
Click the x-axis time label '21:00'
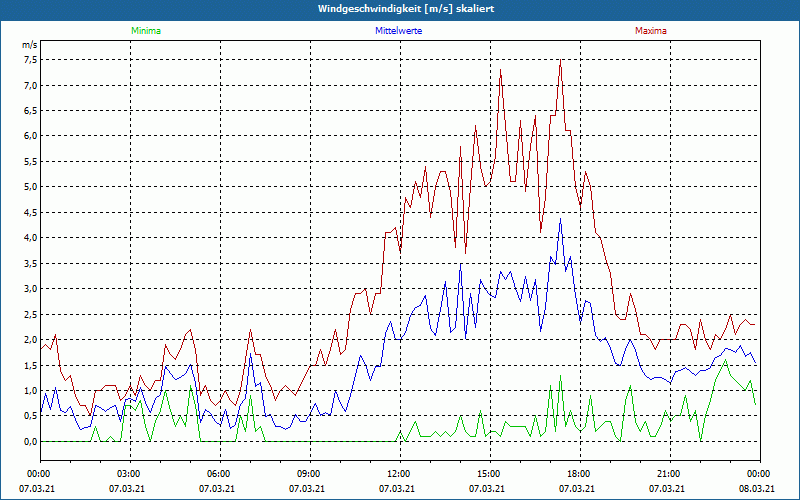click(x=668, y=474)
